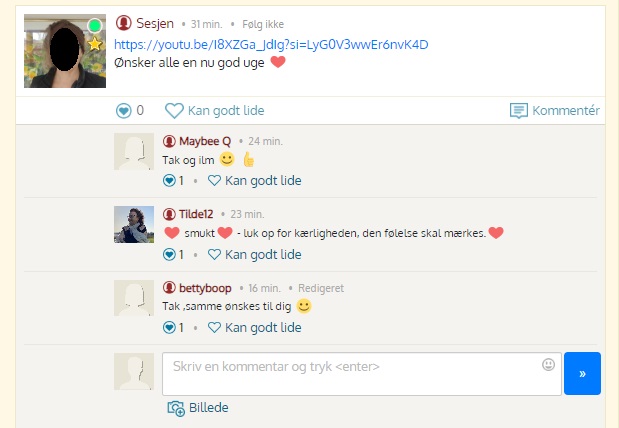This screenshot has width=619, height=428.
Task: Attach a picture via the Billede camera icon
Action: (176, 408)
